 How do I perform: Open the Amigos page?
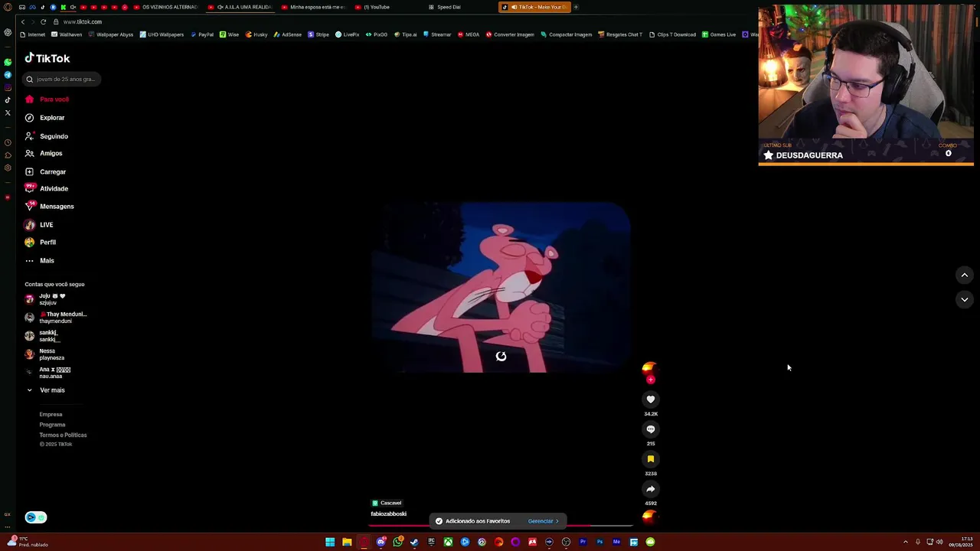[x=44, y=153]
